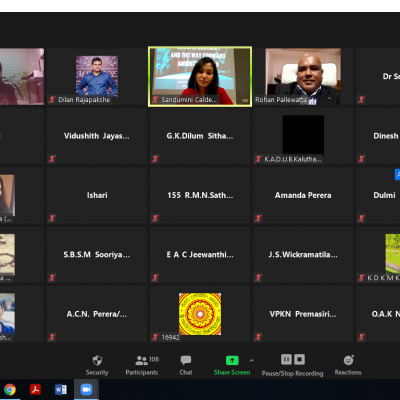Select the S.B.S.M Sooriya... name
400x400 pixels.
97,255
